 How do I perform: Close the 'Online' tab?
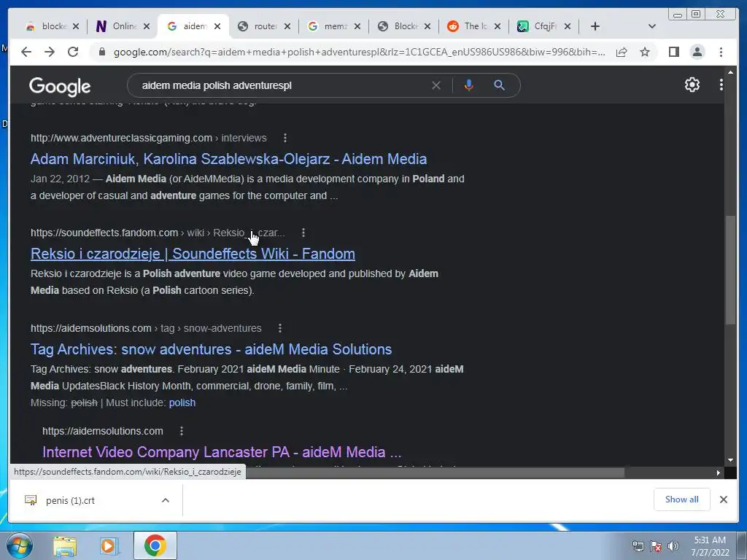[147, 26]
